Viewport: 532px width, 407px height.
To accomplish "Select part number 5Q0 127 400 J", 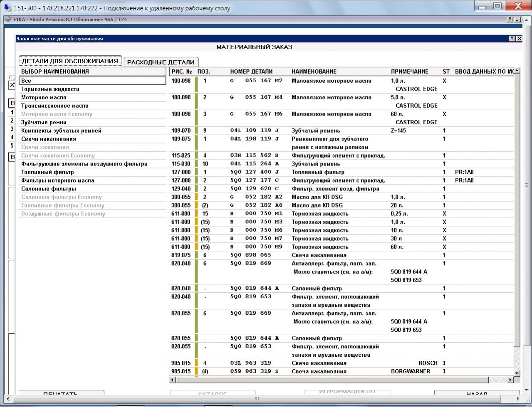I will pos(255,172).
